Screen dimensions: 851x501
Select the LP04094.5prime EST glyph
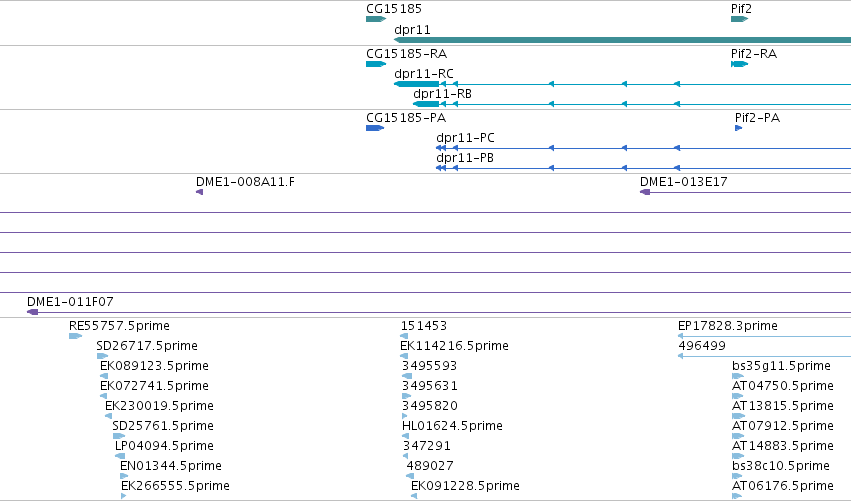[120, 456]
